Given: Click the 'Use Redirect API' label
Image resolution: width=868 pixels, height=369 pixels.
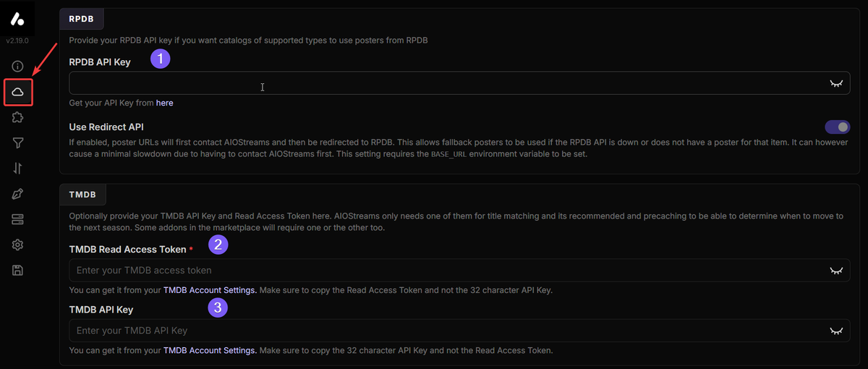Looking at the screenshot, I should click(x=105, y=127).
